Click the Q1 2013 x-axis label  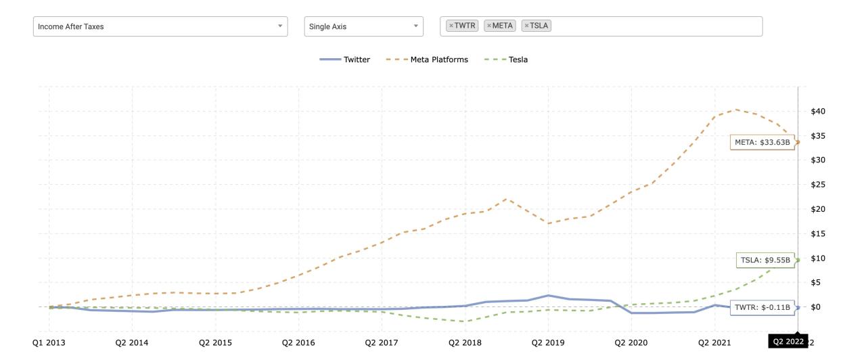pyautogui.click(x=49, y=342)
